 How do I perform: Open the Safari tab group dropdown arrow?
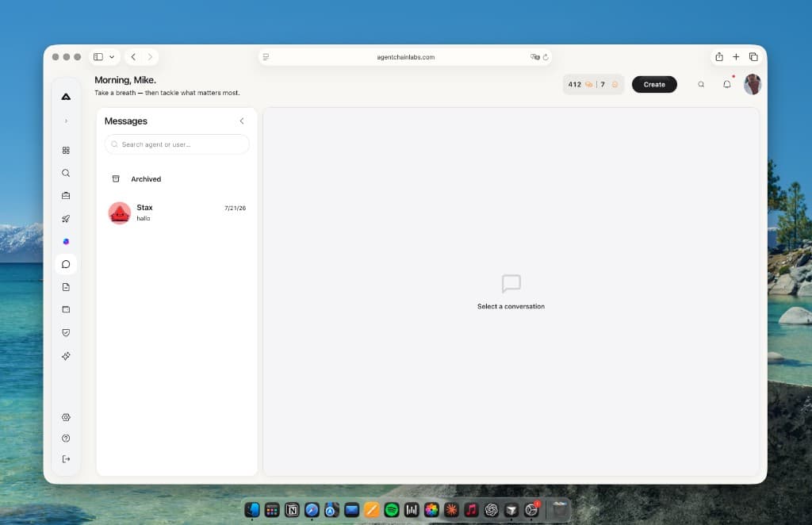coord(112,57)
